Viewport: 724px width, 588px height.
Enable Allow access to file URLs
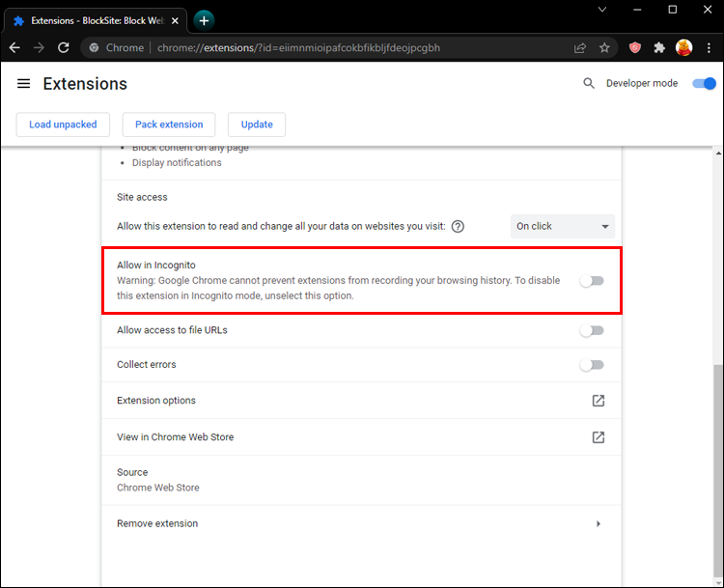pos(592,330)
